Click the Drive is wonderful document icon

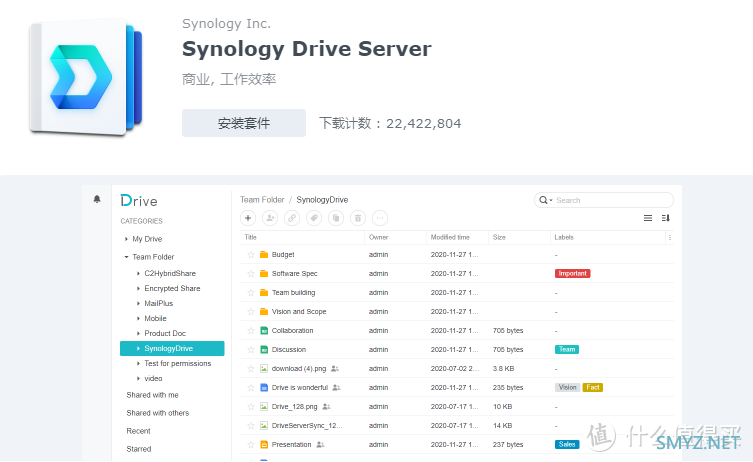point(264,388)
